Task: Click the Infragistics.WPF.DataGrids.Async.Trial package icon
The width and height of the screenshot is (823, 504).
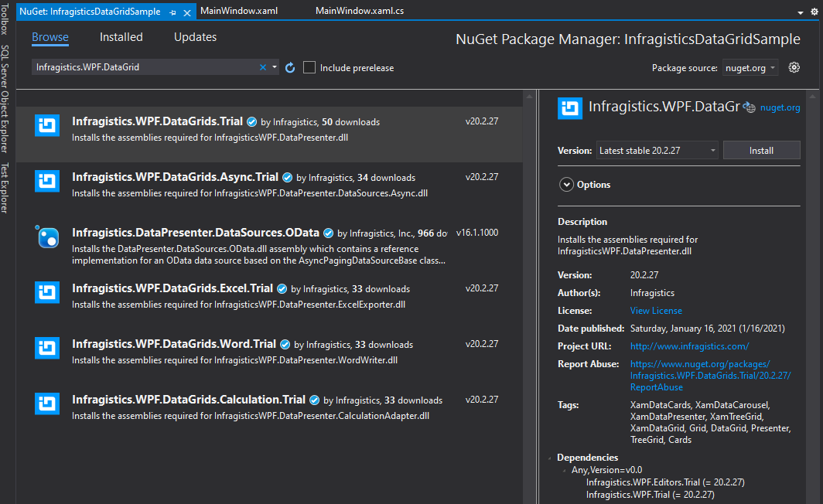Action: click(47, 181)
